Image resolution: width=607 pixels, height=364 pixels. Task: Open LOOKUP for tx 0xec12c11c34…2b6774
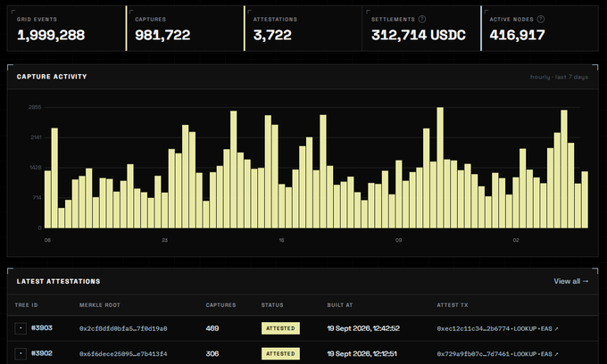coord(525,329)
